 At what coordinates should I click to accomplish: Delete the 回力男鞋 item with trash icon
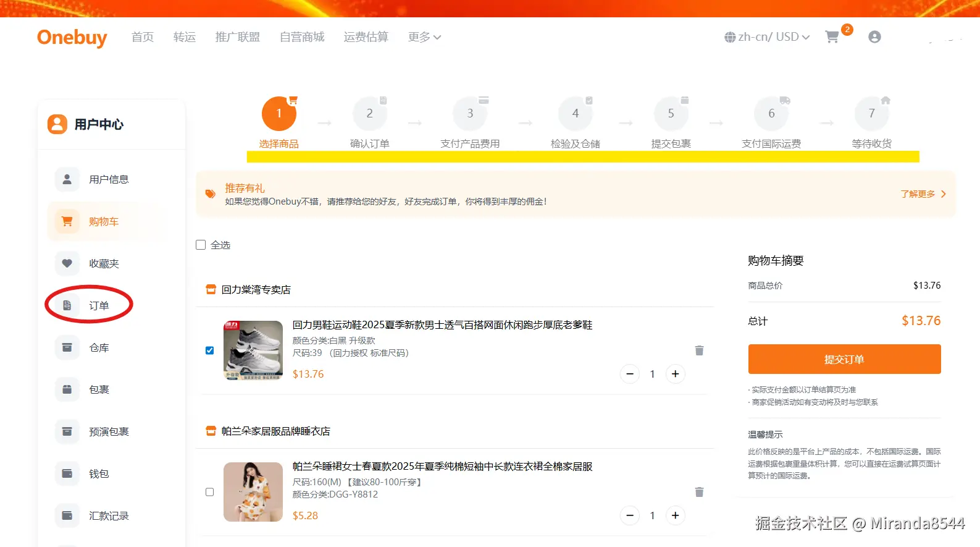click(699, 350)
